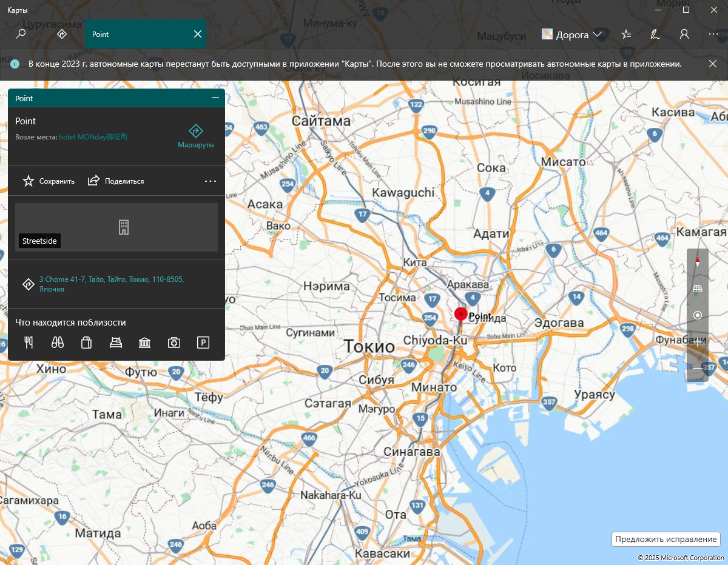The image size is (728, 565).
Task: Open the user account profile icon
Action: point(684,35)
